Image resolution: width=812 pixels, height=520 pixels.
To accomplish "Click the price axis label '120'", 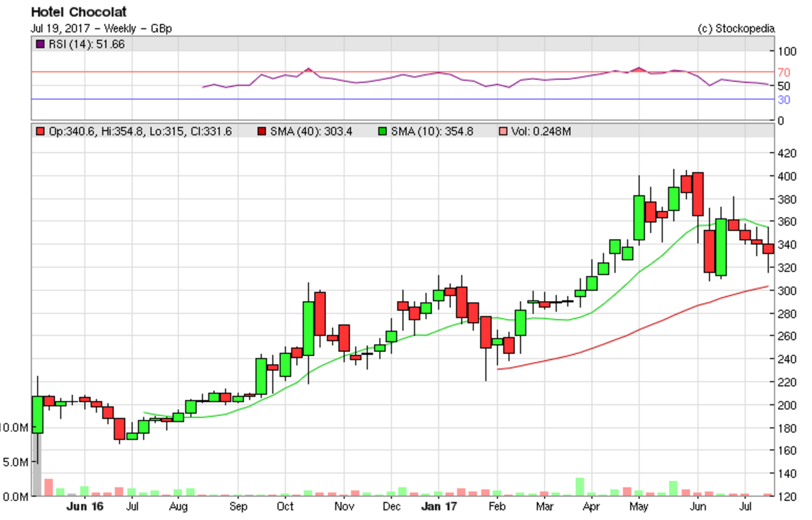I will (786, 496).
